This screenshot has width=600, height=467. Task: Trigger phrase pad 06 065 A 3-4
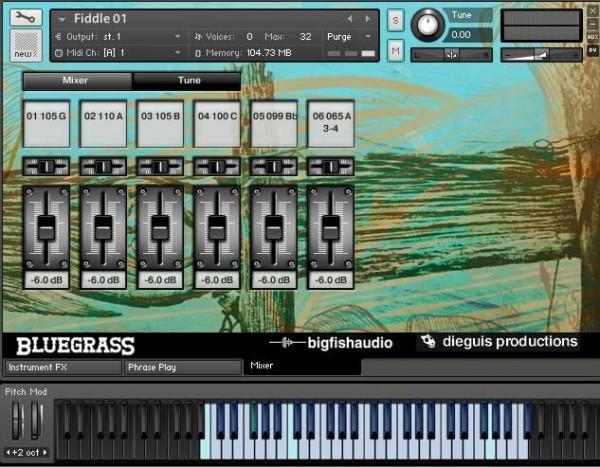coord(331,124)
